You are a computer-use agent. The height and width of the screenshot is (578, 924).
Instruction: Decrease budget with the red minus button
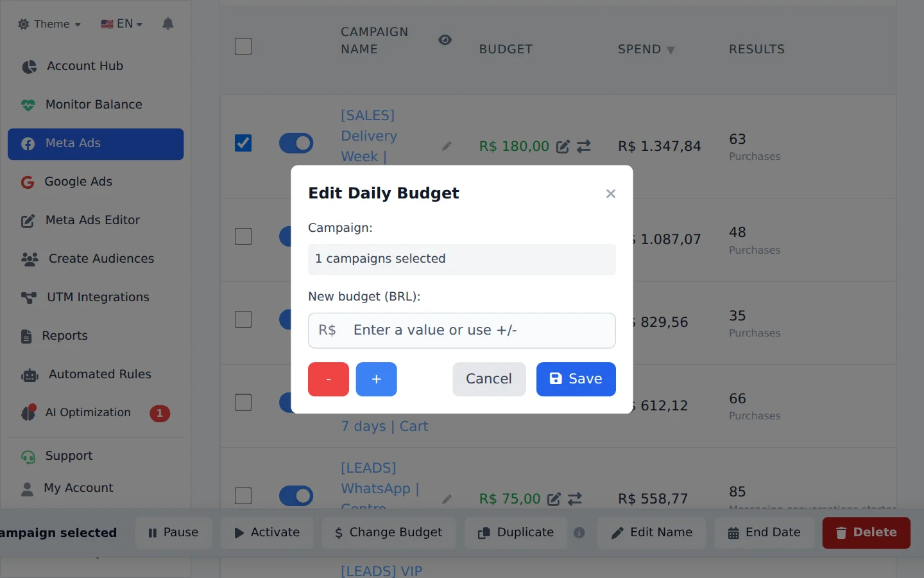pyautogui.click(x=329, y=379)
